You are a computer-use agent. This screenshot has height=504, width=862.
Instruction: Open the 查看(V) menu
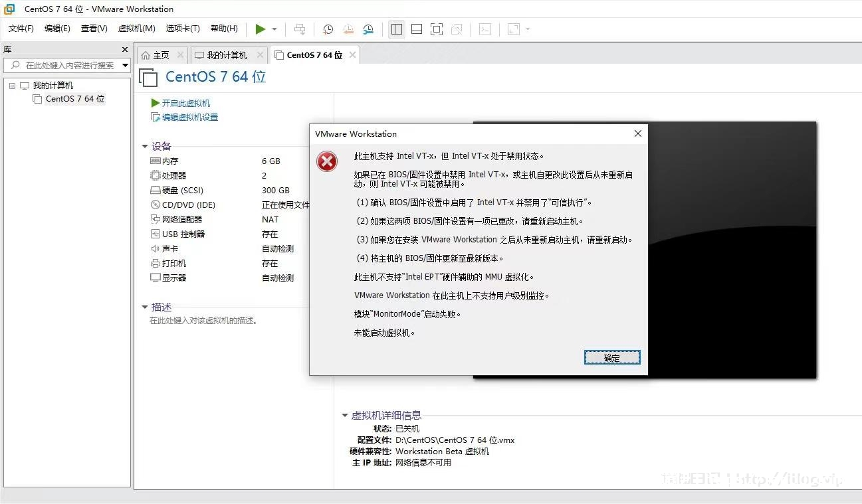pyautogui.click(x=94, y=29)
